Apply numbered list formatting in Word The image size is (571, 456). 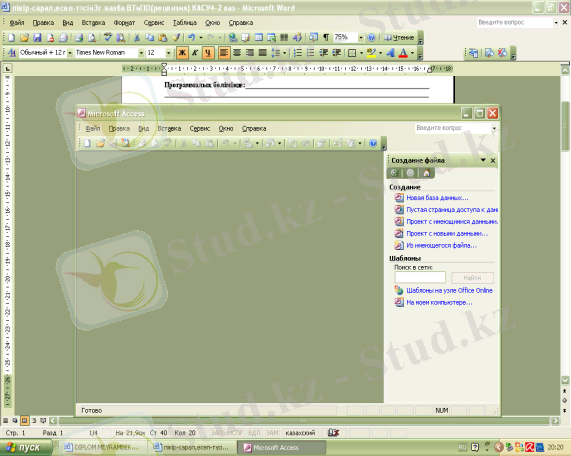[x=298, y=53]
